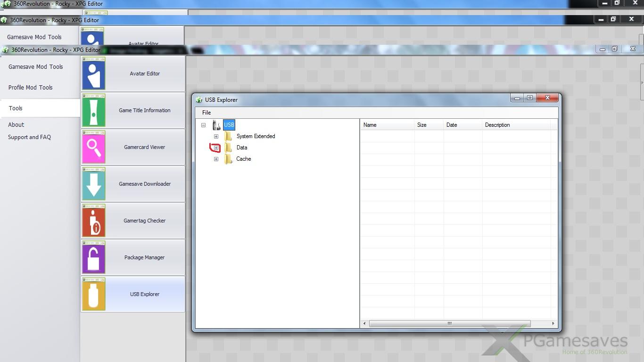644x362 pixels.
Task: Open the pink Gamercard Viewer magnifier icon
Action: click(93, 147)
